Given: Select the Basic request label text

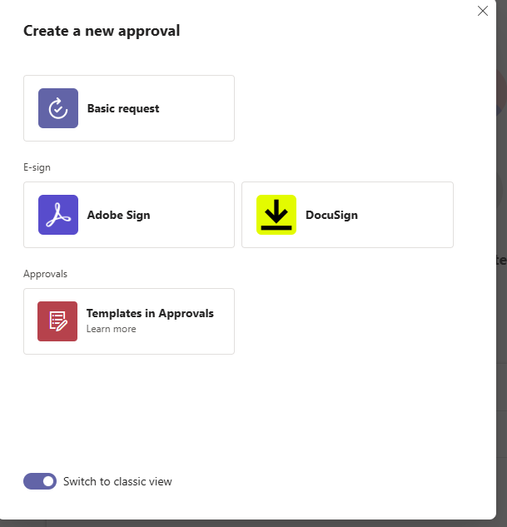Looking at the screenshot, I should click(123, 109).
